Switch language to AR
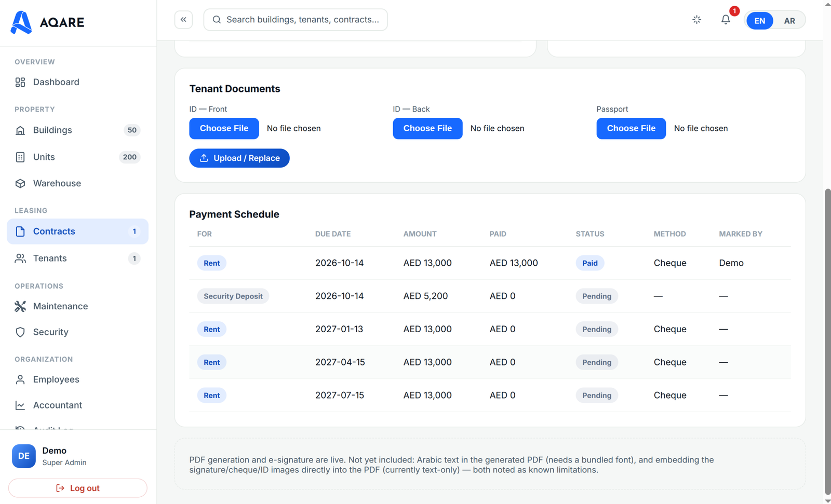 pos(789,21)
